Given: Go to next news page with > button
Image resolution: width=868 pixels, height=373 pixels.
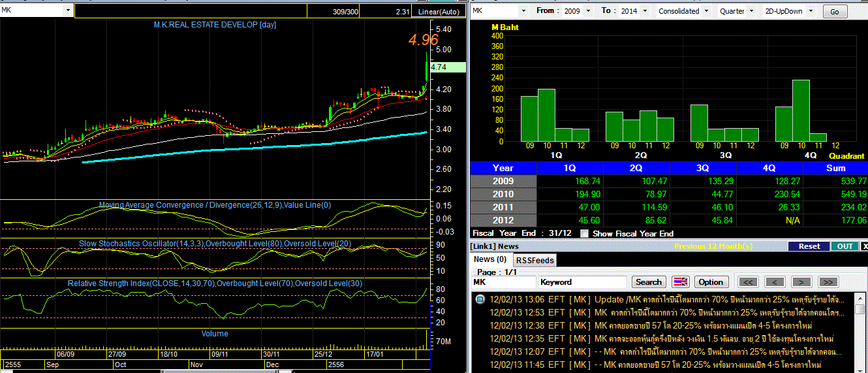Looking at the screenshot, I should 801,282.
